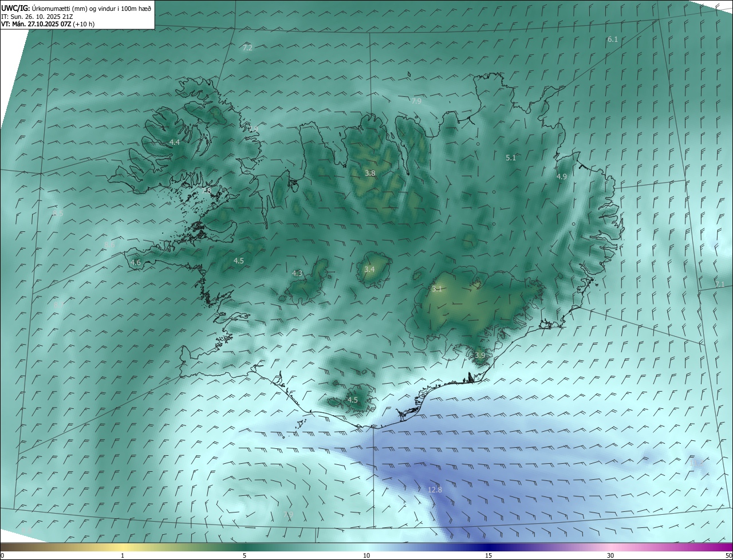Click the 3.8 value label
Screen dimensions: 733x560
coord(371,173)
